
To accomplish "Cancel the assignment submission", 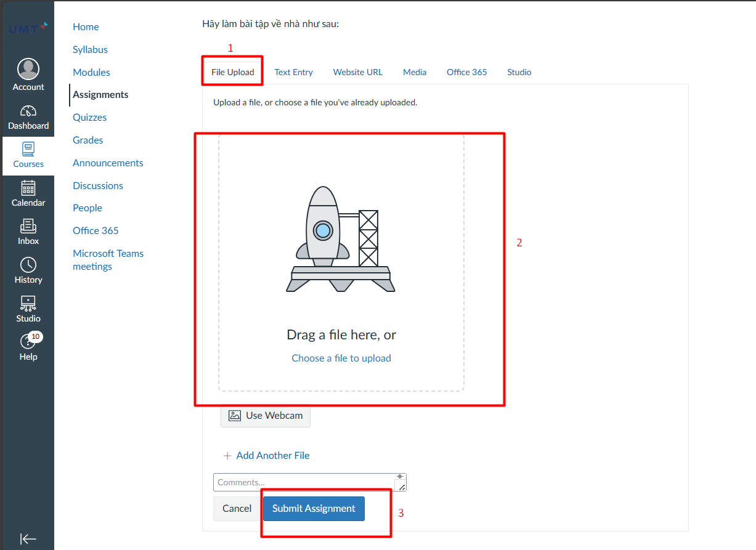I will click(237, 509).
